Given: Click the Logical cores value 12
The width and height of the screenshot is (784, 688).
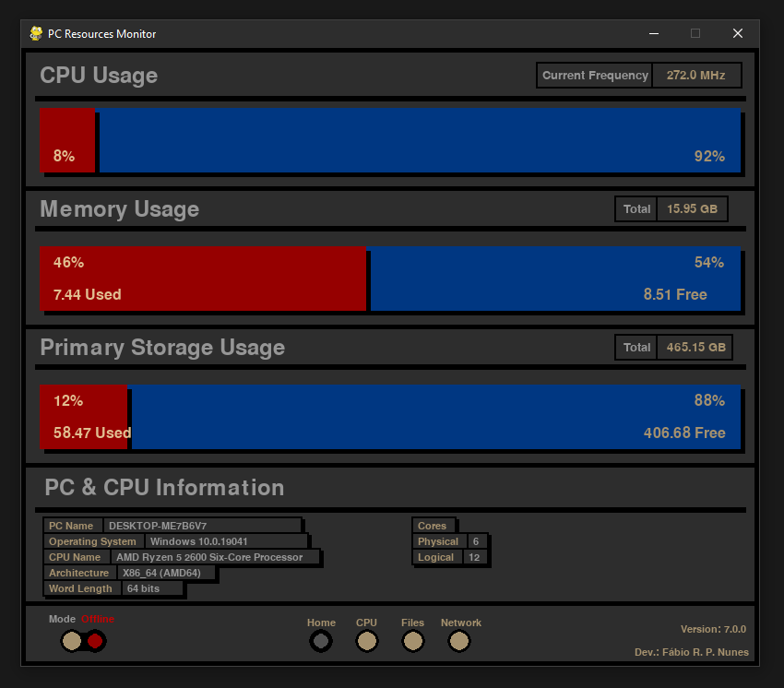Looking at the screenshot, I should coord(474,557).
